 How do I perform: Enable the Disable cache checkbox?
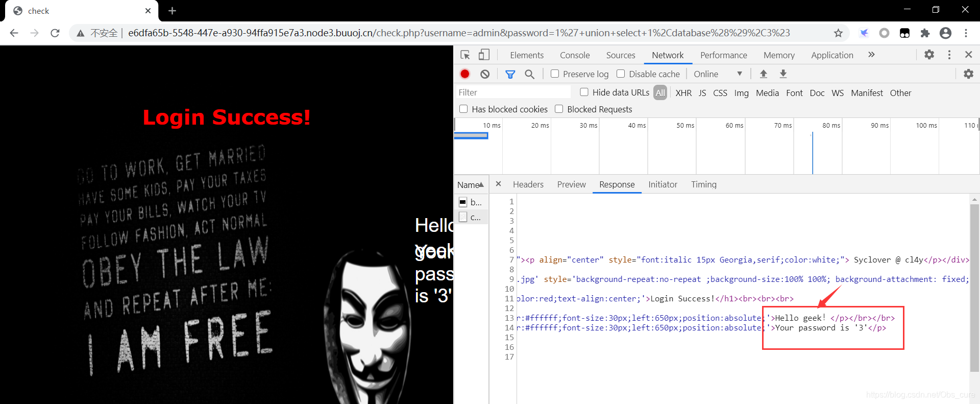pos(621,74)
